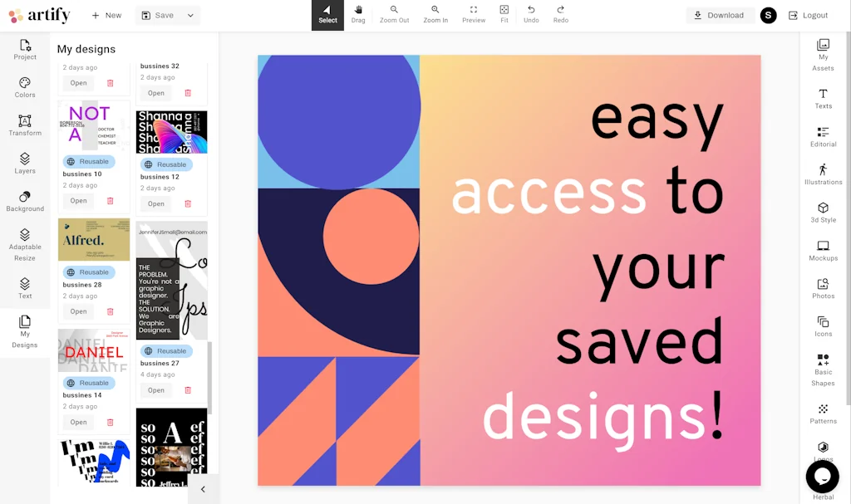Delete the bussines 10 design

pos(111,201)
